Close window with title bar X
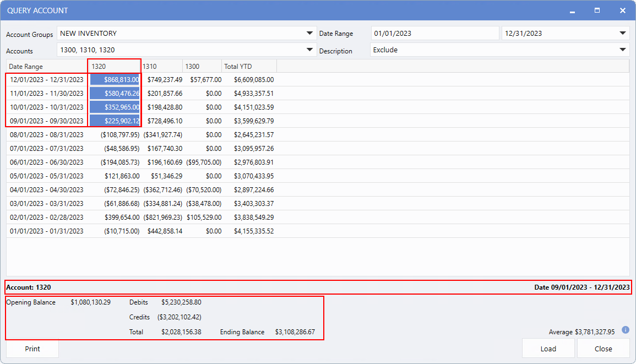 623,10
